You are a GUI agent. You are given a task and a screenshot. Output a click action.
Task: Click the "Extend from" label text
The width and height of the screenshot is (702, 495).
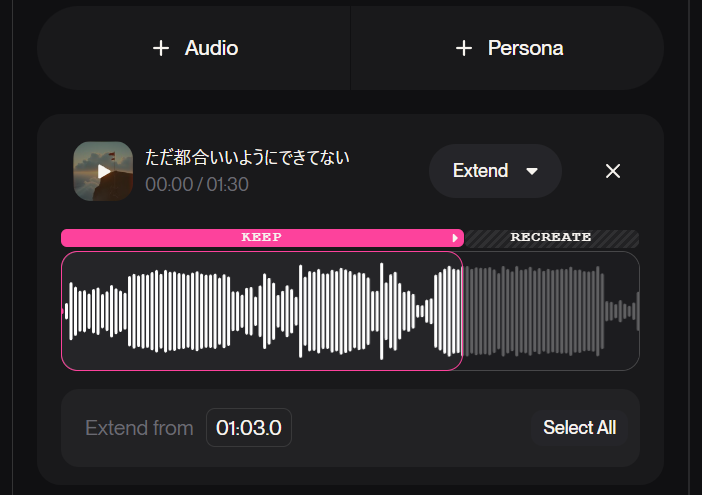139,428
